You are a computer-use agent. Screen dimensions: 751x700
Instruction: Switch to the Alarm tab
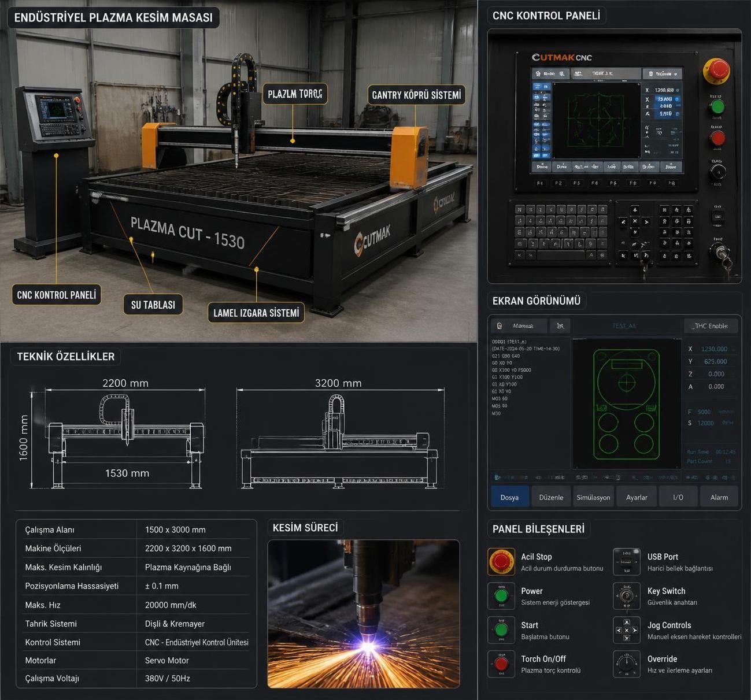(x=719, y=497)
